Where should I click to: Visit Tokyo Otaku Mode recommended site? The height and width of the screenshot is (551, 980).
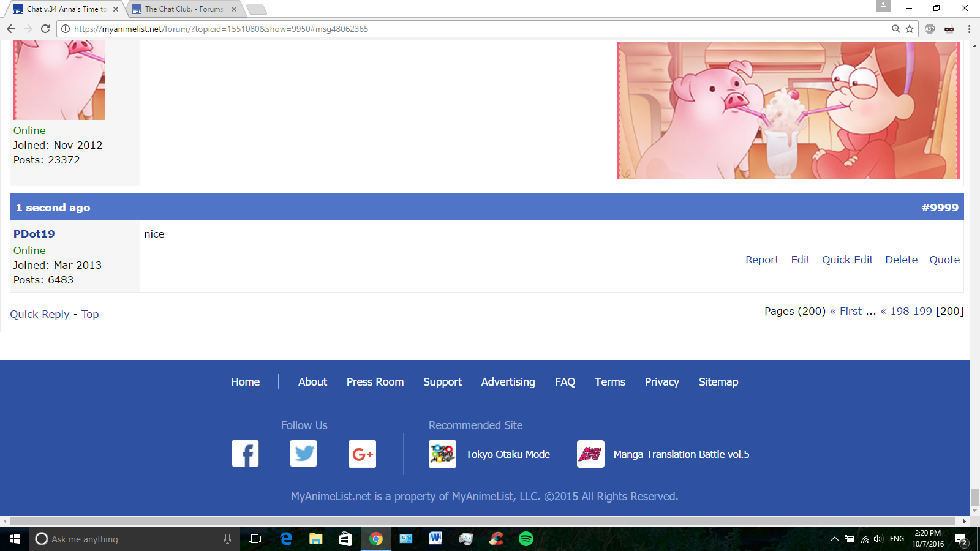[508, 454]
